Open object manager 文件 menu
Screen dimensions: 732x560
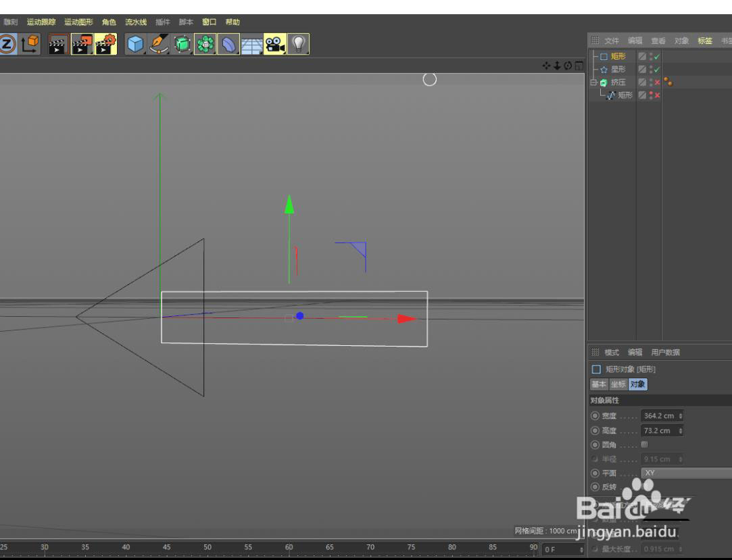pos(612,41)
